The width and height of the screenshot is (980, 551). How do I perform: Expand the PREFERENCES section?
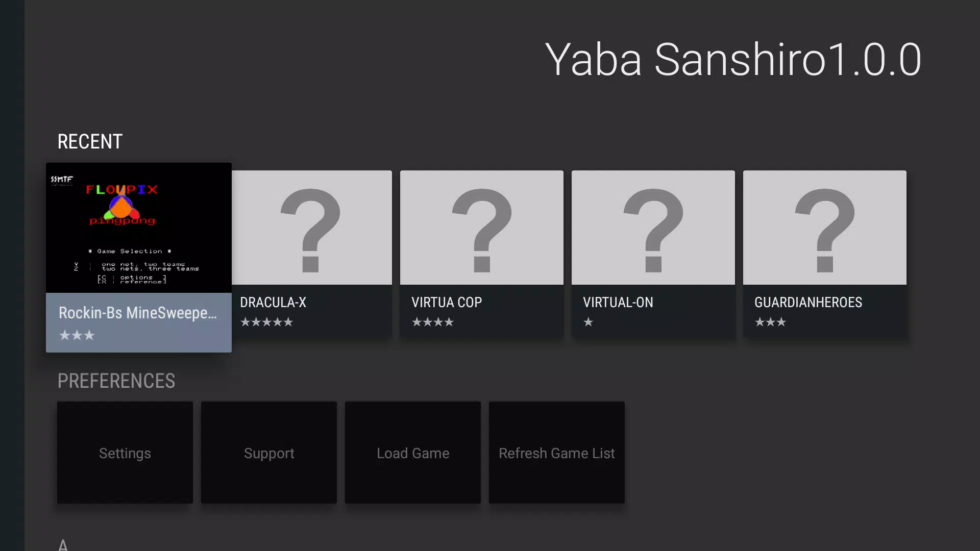(116, 381)
